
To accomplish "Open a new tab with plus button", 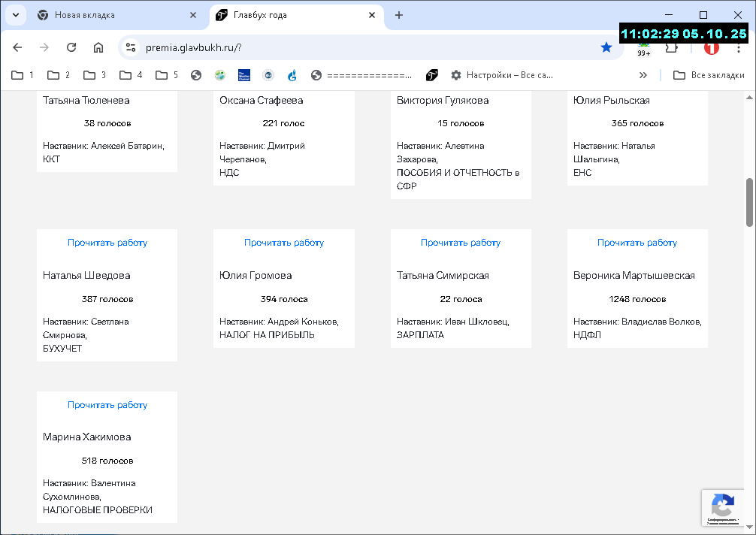I will 399,15.
